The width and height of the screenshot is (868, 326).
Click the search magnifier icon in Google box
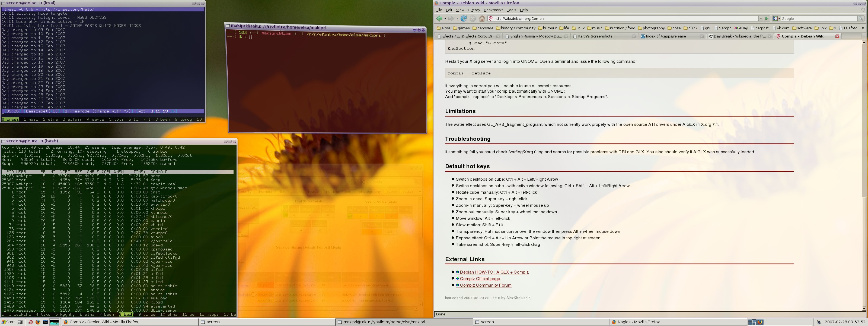click(861, 18)
